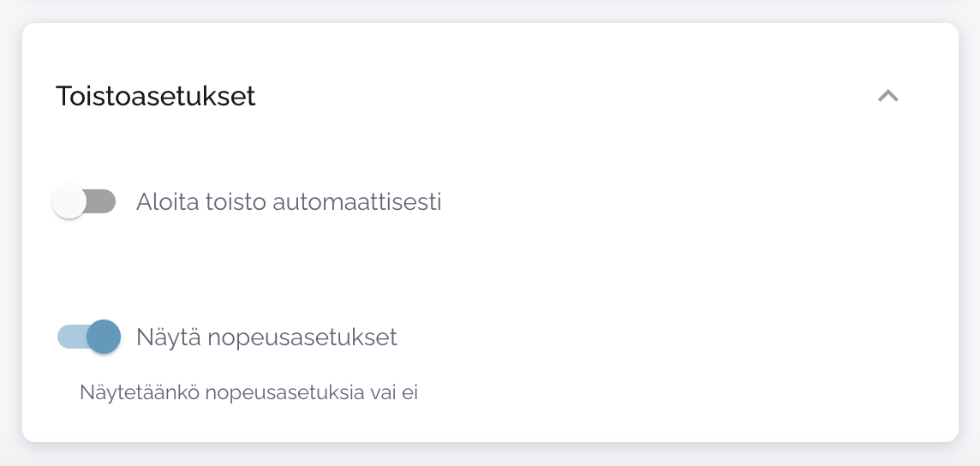Click the hint text "Näytetäänkö nopeusasetuksia vai ei"

coord(248,392)
